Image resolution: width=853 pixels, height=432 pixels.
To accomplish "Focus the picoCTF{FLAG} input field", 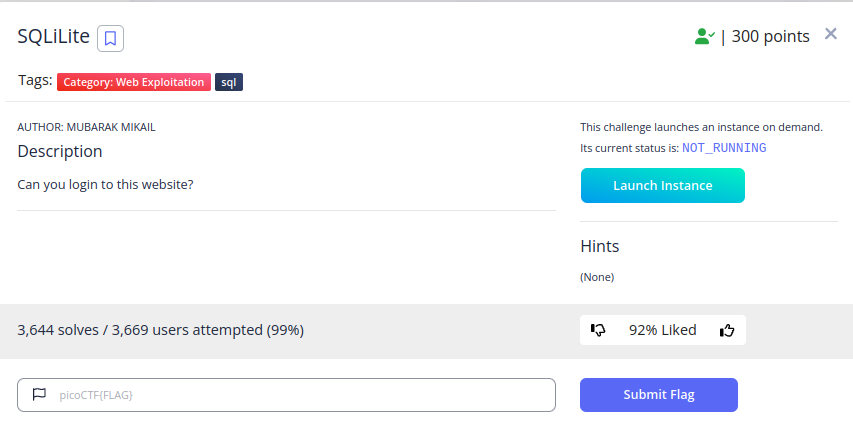I will coord(286,395).
